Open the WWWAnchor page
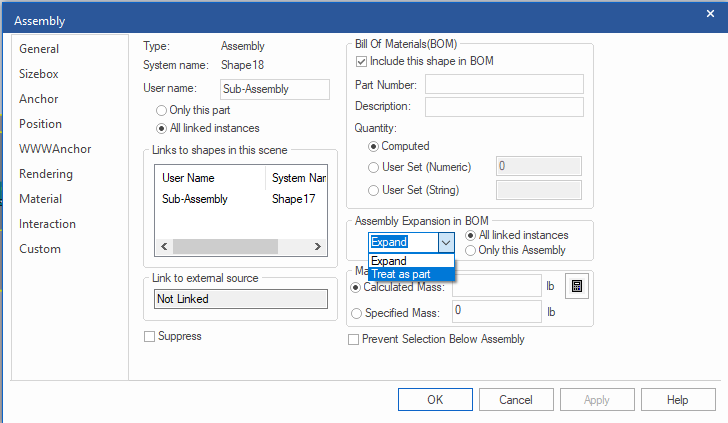728x423 pixels. click(55, 149)
